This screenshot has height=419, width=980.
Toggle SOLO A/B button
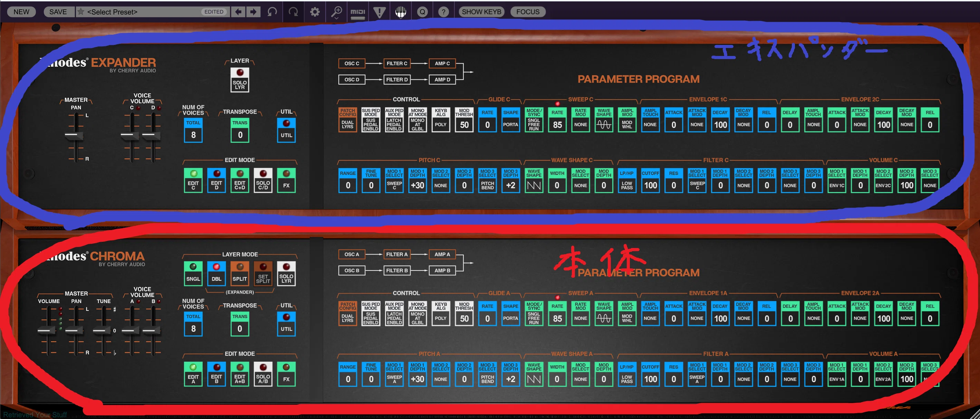[263, 374]
